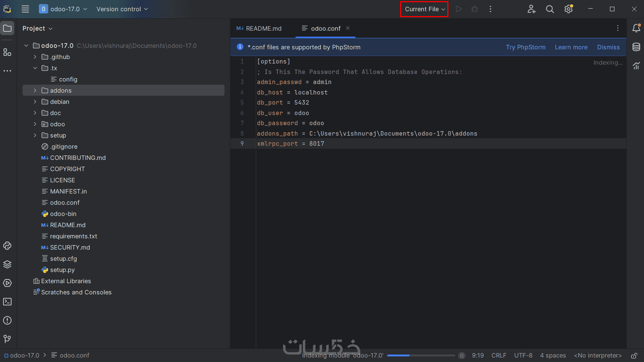Open the Git tool window
This screenshot has width=644, height=362.
click(x=7, y=339)
